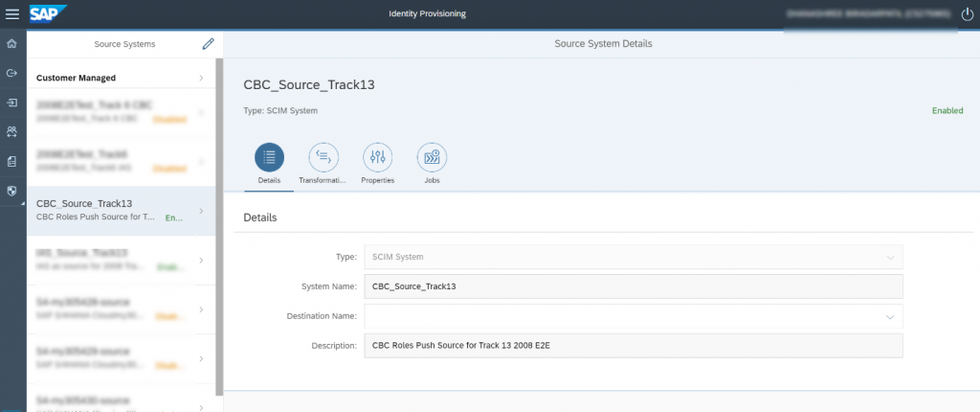Screen dimensions: 980x412
Task: Click the CBC_Source_Track13 page title
Action: (x=309, y=85)
